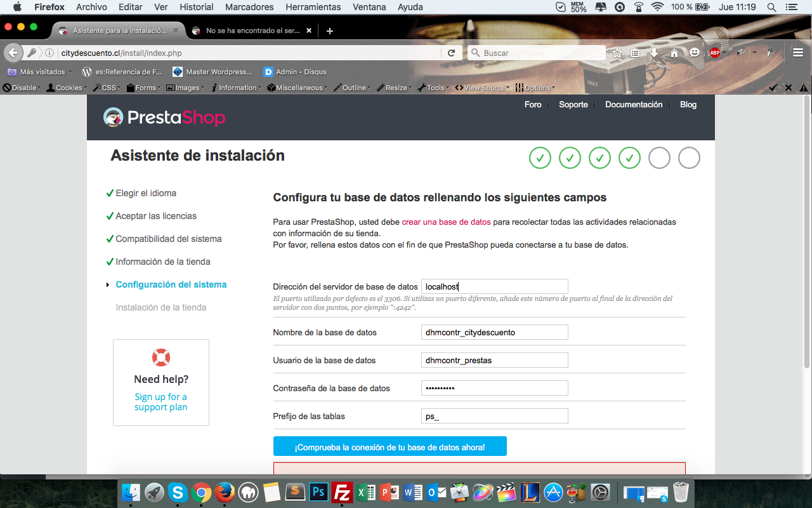Go to the Documentación header link
Screen dimensions: 812x508
click(634, 105)
